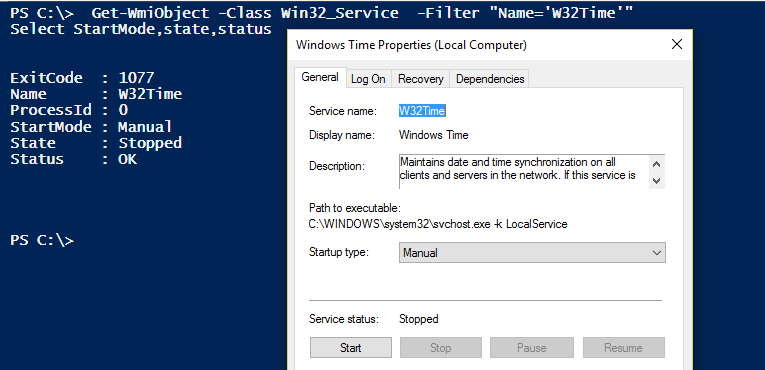Click ExitCode 1077 line in PowerShell
Image resolution: width=765 pixels, height=370 pixels.
click(x=82, y=78)
